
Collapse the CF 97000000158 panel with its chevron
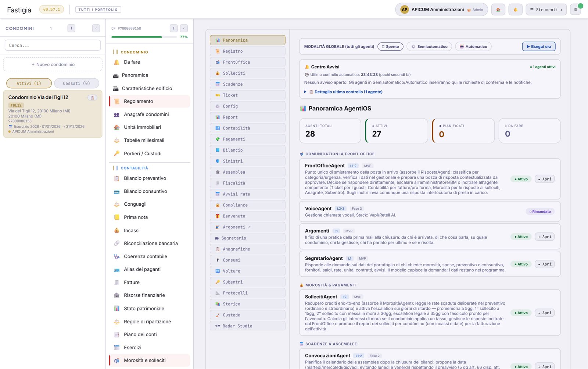(184, 28)
